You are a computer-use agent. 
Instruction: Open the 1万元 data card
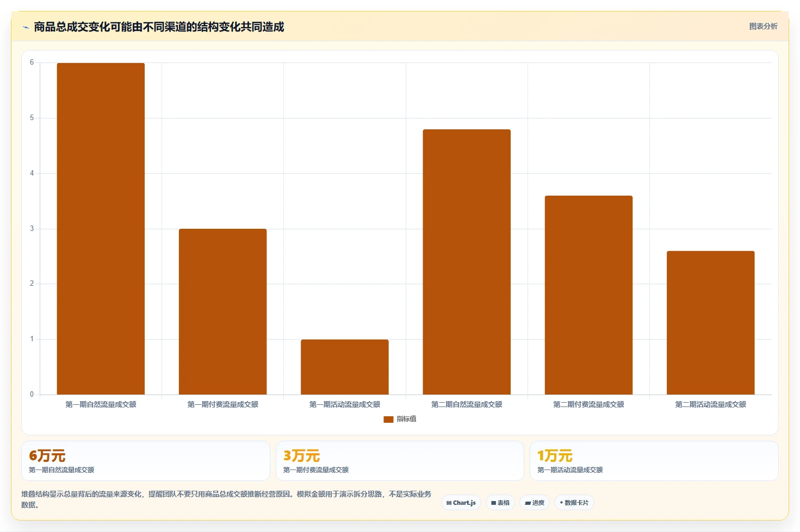pos(654,461)
